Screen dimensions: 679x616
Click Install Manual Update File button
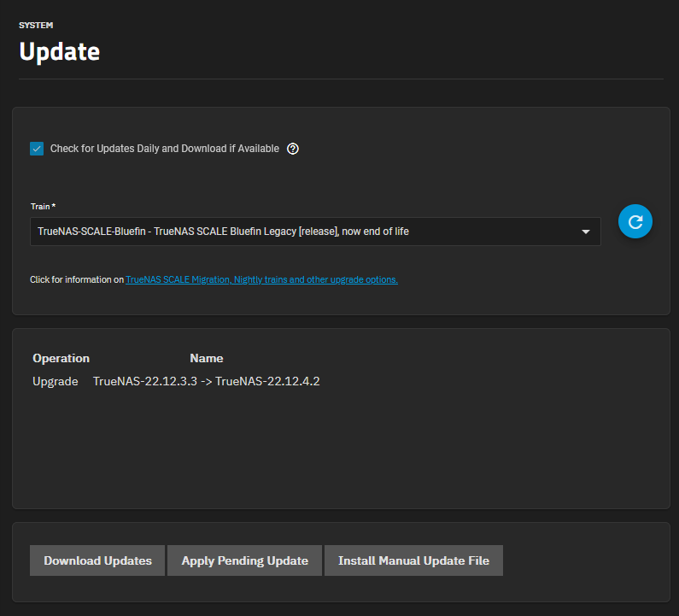click(413, 560)
